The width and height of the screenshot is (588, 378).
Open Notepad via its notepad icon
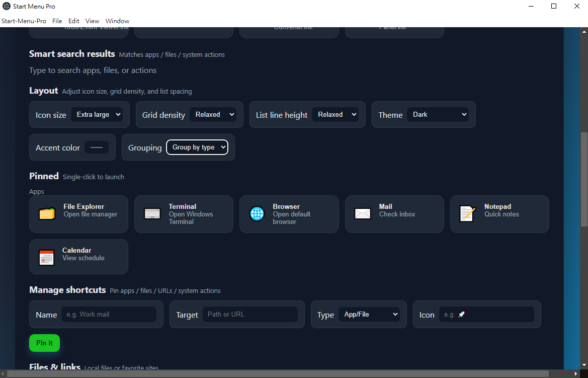468,214
